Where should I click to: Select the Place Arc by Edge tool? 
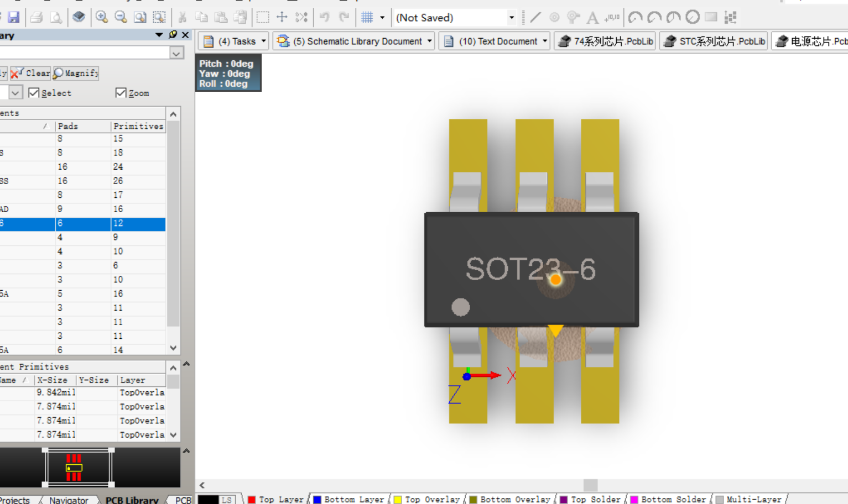click(x=654, y=17)
